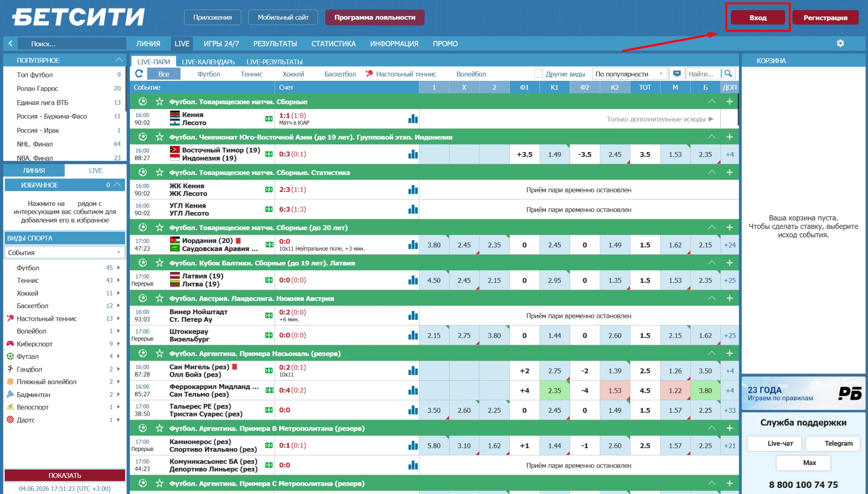Enable the Другие виды checkbox
The image size is (868, 494).
pos(538,74)
